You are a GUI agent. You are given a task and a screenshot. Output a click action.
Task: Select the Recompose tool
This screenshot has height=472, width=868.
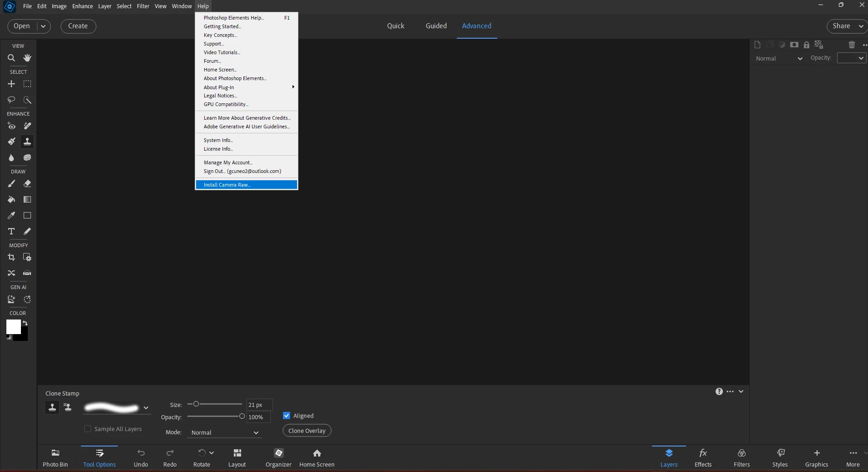[x=27, y=257]
